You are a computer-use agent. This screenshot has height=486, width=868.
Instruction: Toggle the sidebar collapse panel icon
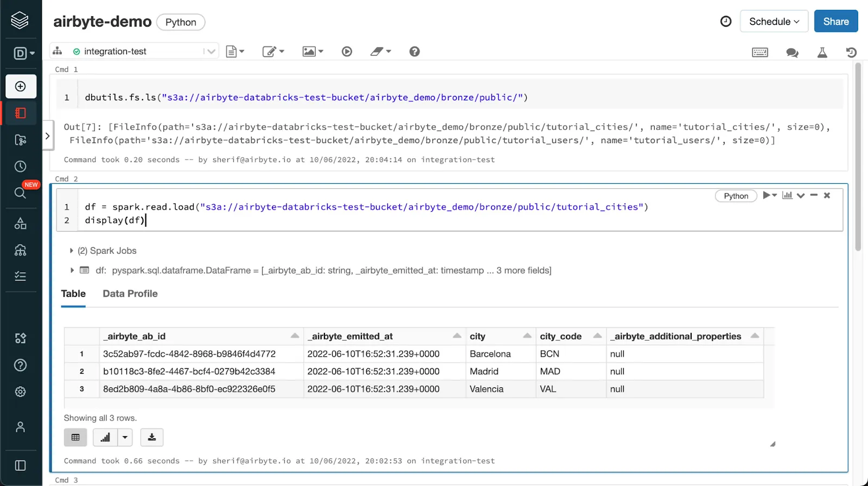pyautogui.click(x=21, y=465)
